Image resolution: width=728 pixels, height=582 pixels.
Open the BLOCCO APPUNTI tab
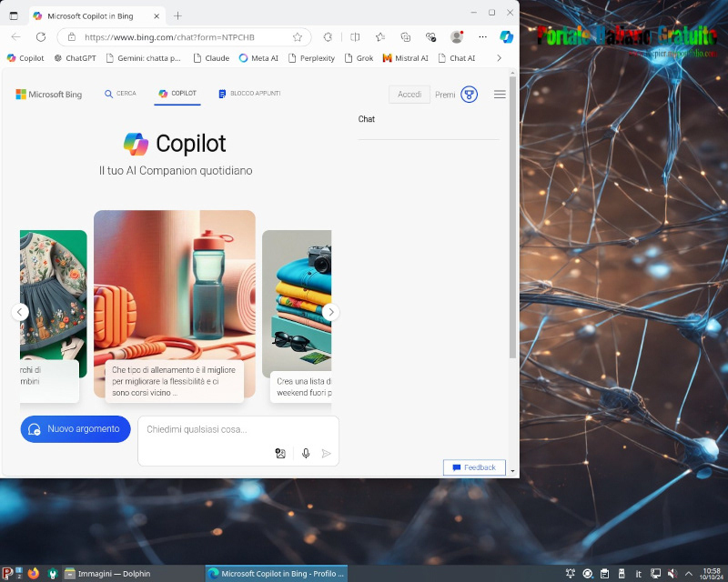coord(249,94)
